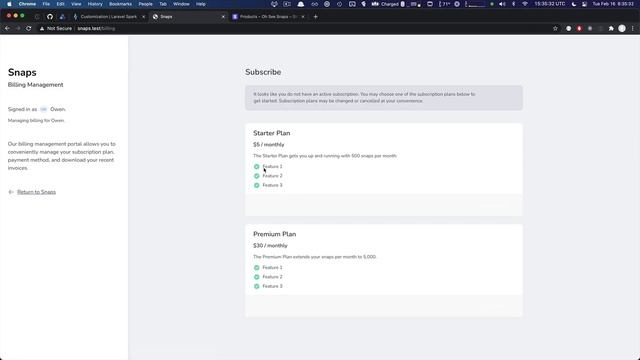Click the back arrow beside Return to Snaps
Image resolution: width=640 pixels, height=360 pixels.
click(x=11, y=192)
